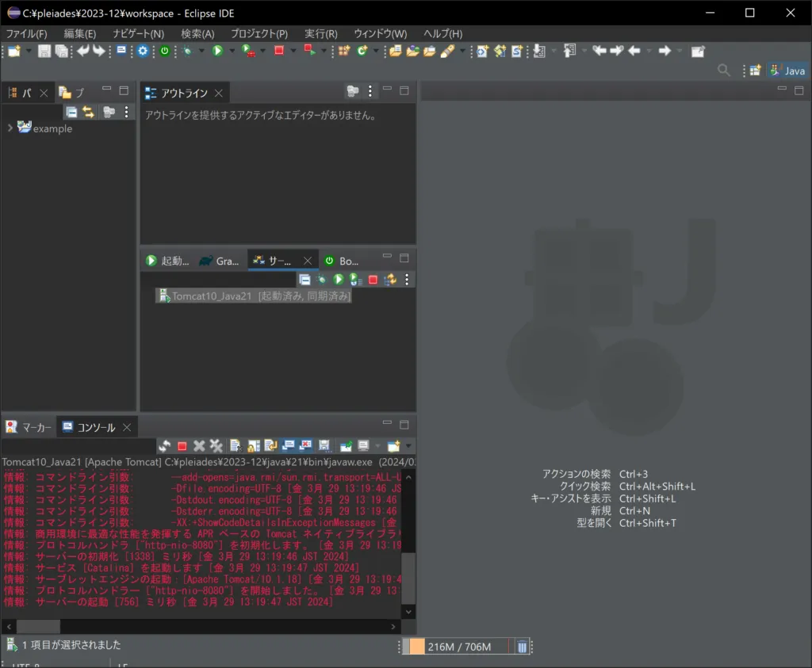
Task: Click Collapse All in Servers view toolbar
Action: [x=305, y=280]
